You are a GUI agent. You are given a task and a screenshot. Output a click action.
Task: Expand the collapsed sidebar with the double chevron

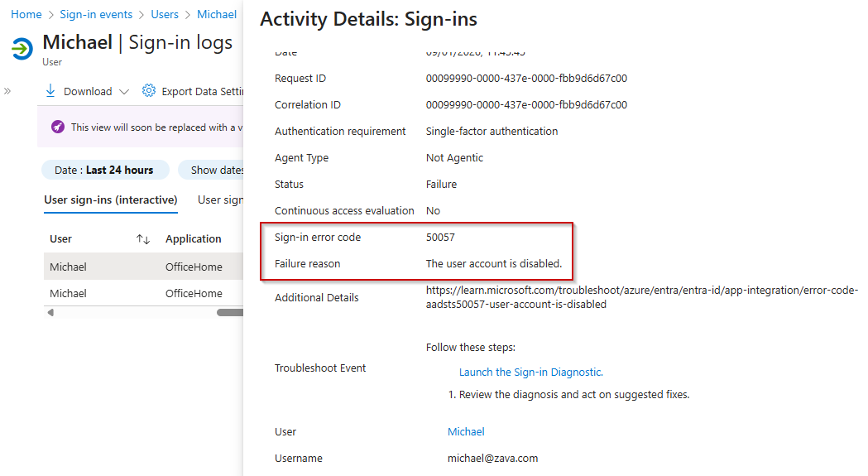[7, 91]
